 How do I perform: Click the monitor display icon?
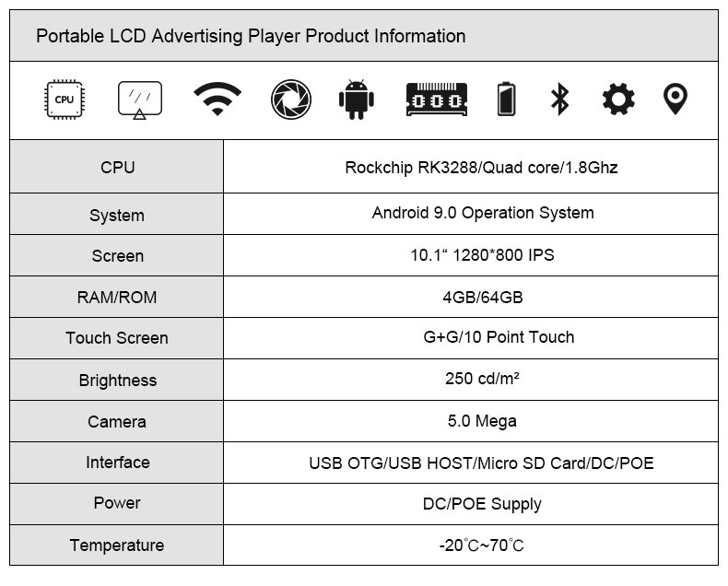click(140, 100)
